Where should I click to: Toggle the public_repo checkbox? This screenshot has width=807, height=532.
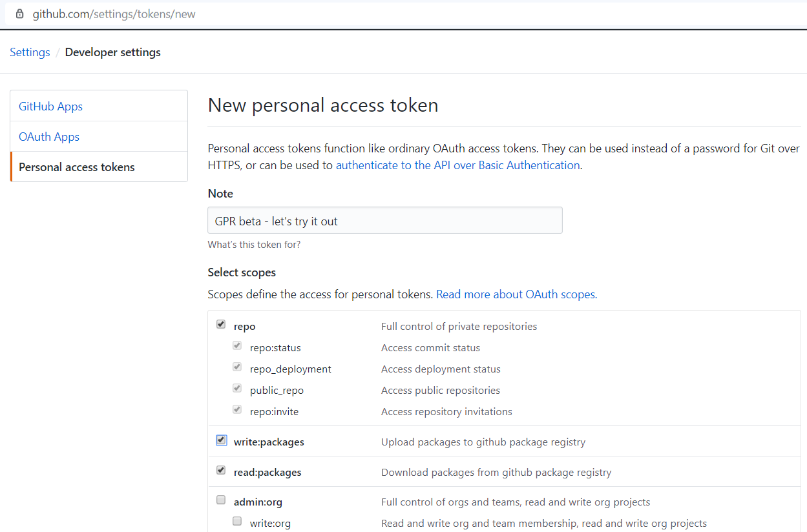(x=237, y=389)
